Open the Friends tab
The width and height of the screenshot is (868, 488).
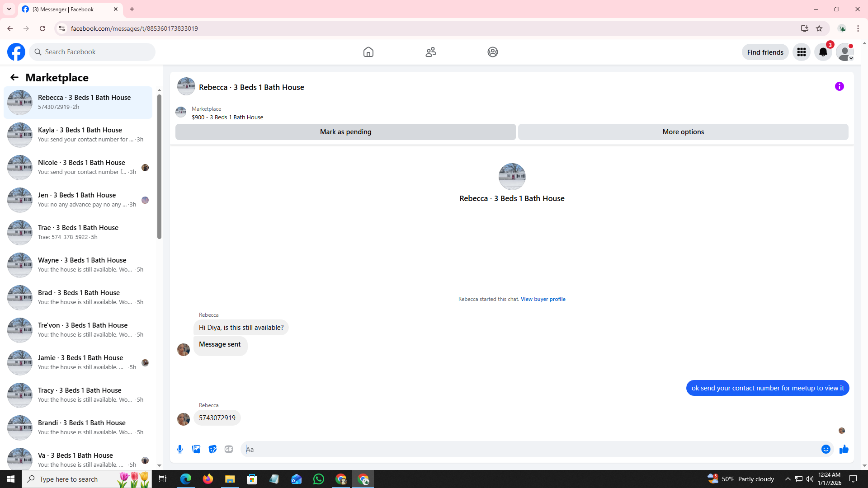point(430,52)
